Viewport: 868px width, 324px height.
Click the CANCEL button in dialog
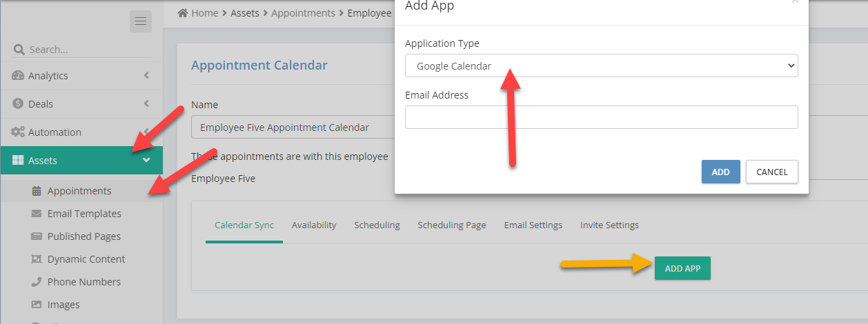(x=772, y=172)
